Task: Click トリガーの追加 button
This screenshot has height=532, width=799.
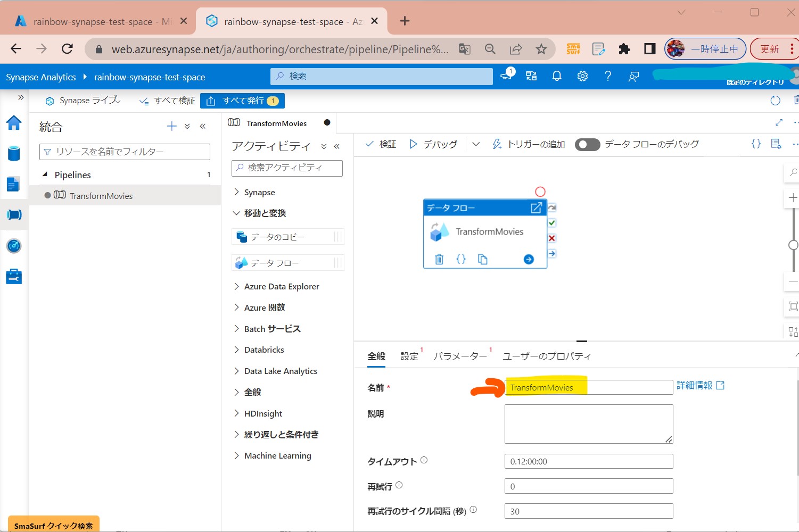Action: point(529,144)
